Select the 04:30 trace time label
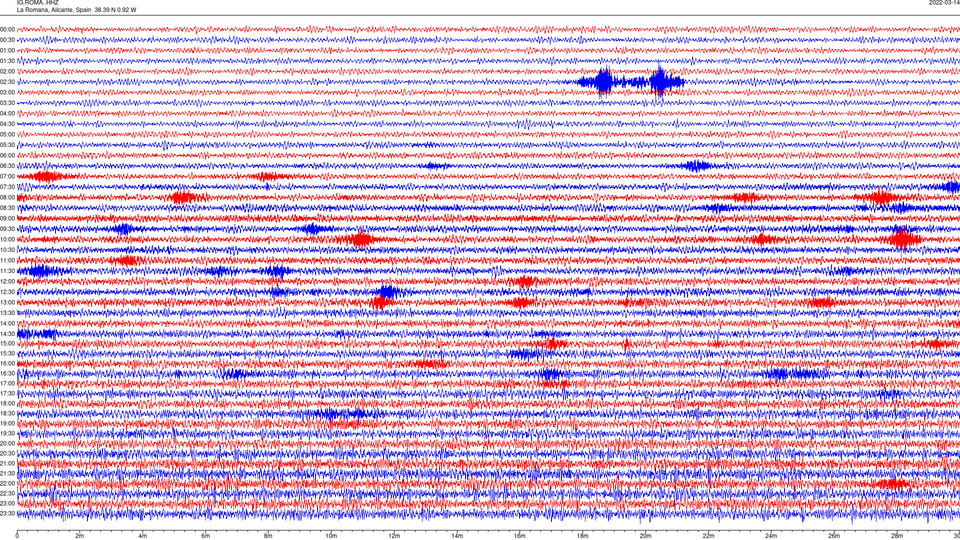The height and width of the screenshot is (540, 960). point(7,124)
